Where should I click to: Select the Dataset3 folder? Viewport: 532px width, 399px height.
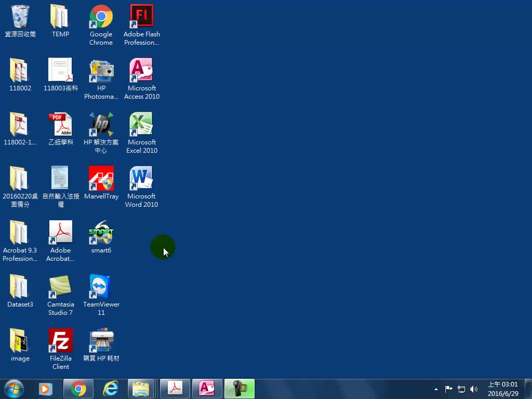(20, 287)
